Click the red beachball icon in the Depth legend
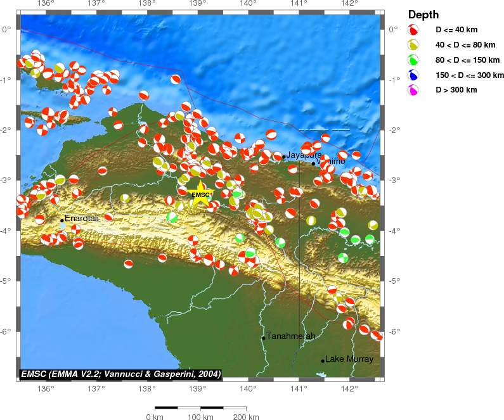 pos(413,30)
